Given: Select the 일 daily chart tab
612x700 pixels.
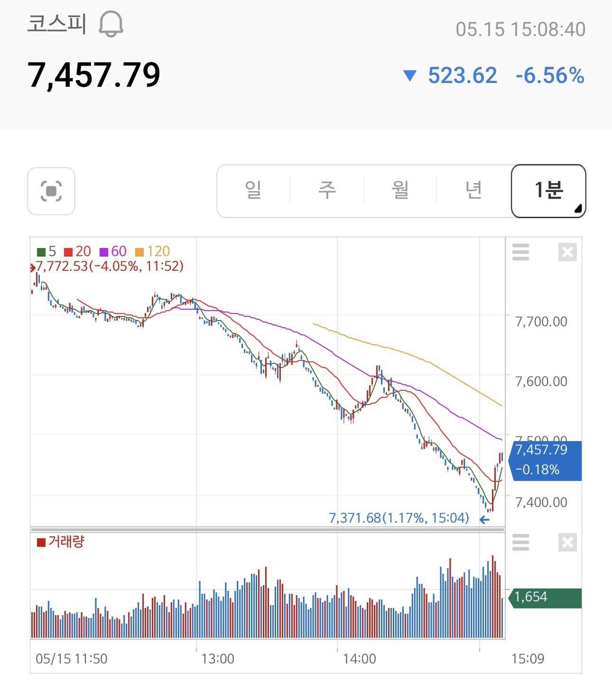Looking at the screenshot, I should pos(253,191).
